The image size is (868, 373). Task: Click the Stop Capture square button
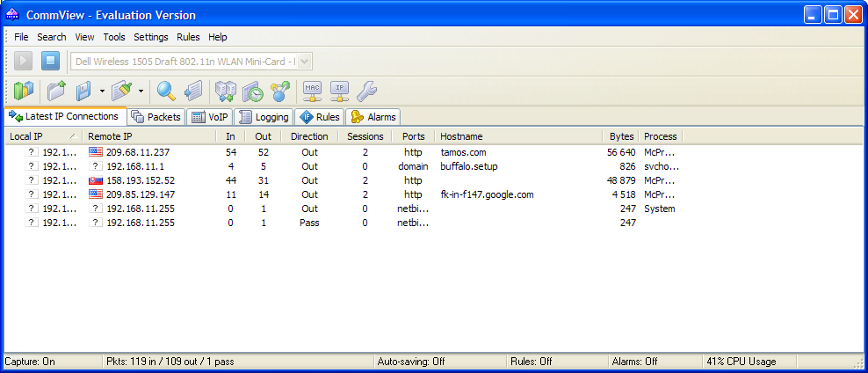[50, 61]
